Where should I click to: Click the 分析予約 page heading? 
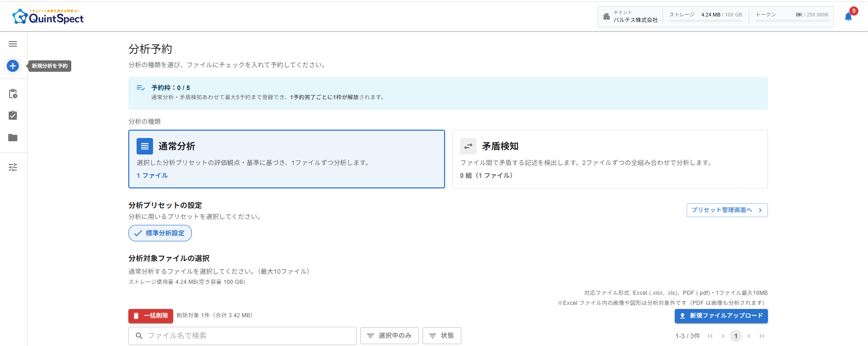pos(150,49)
